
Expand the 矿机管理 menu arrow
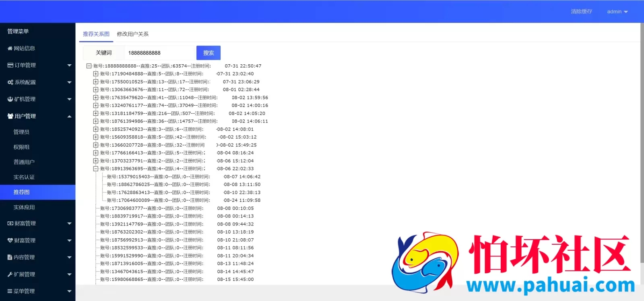click(x=69, y=99)
